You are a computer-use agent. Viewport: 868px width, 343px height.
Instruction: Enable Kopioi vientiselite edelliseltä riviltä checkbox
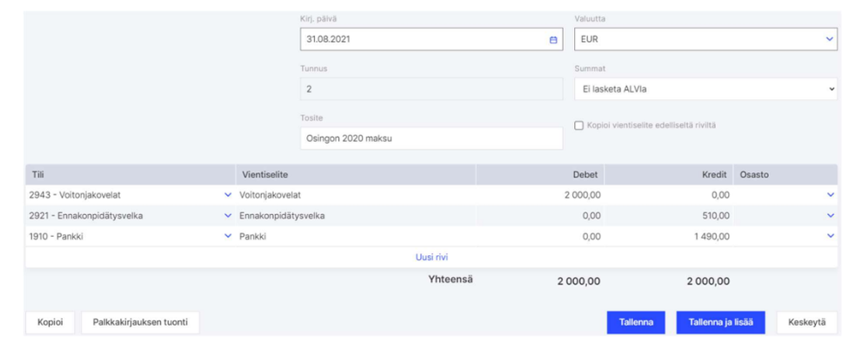coord(579,125)
